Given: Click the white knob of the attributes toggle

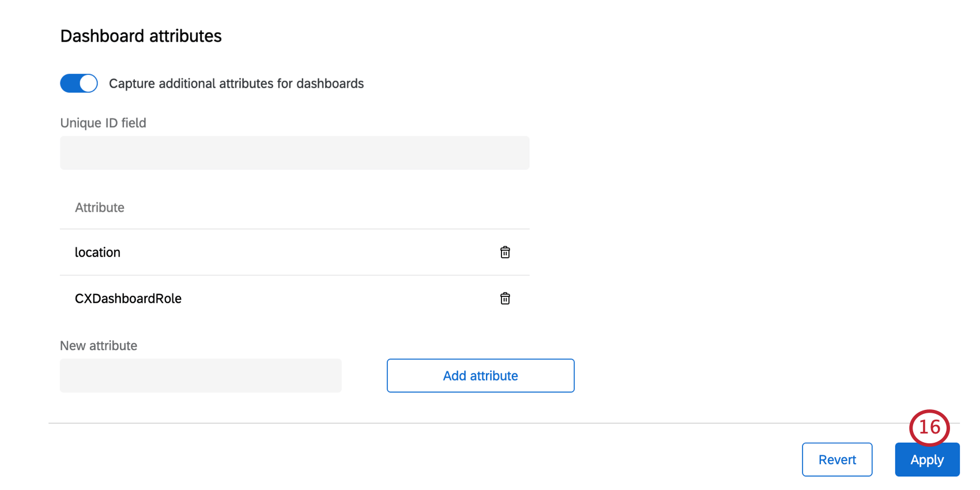Looking at the screenshot, I should point(88,84).
